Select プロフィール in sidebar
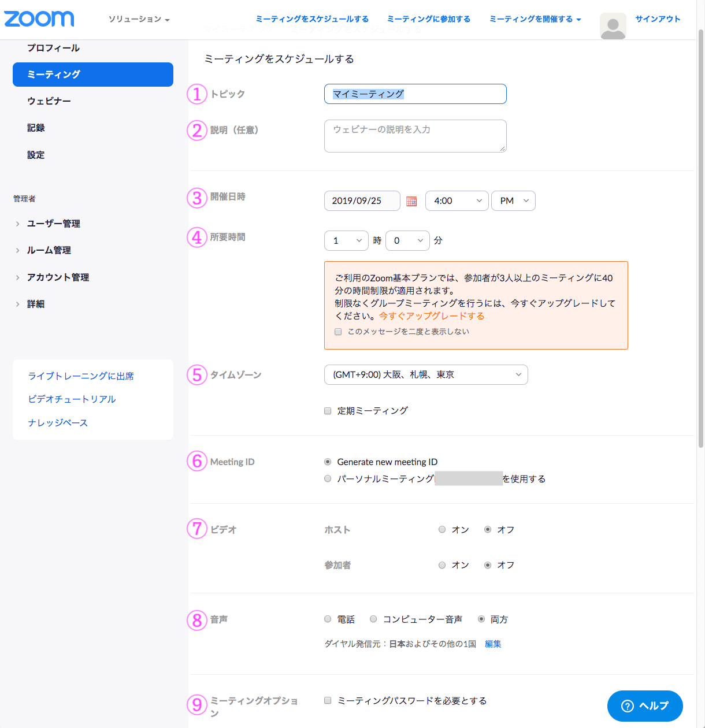 coord(54,48)
